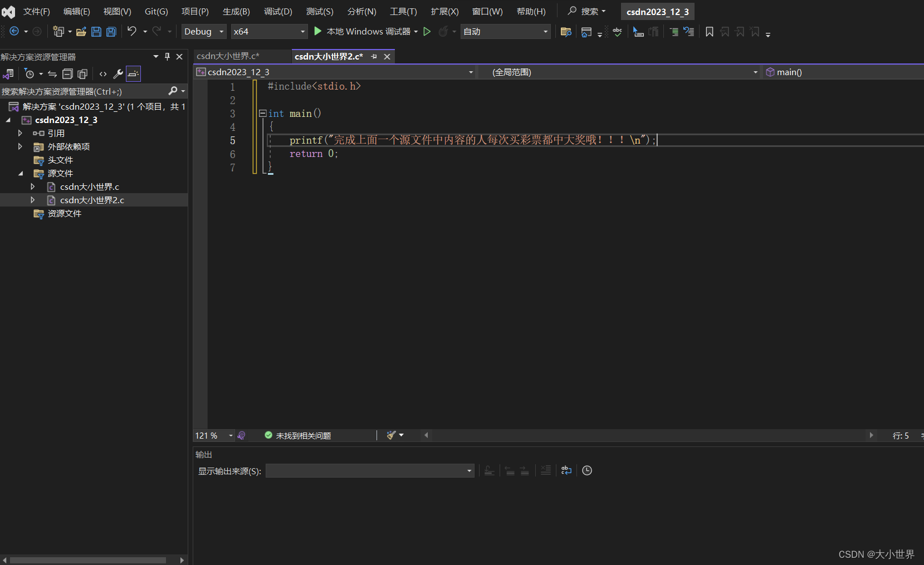Screen dimensions: 924x565
Task: Click the 搜索 search button in menu bar
Action: [x=586, y=12]
